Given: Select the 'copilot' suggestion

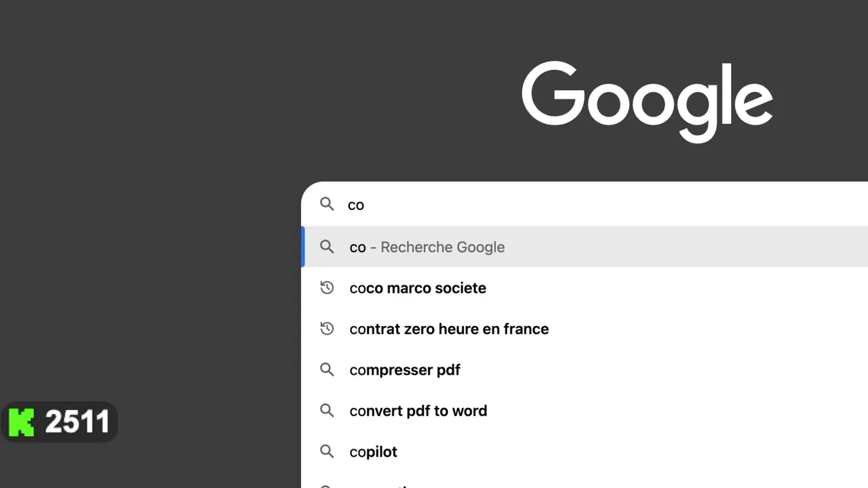Looking at the screenshot, I should click(x=374, y=451).
